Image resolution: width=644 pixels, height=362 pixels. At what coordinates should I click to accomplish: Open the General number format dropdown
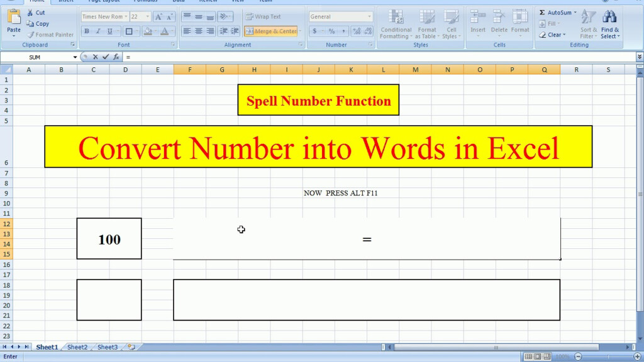[x=369, y=17]
